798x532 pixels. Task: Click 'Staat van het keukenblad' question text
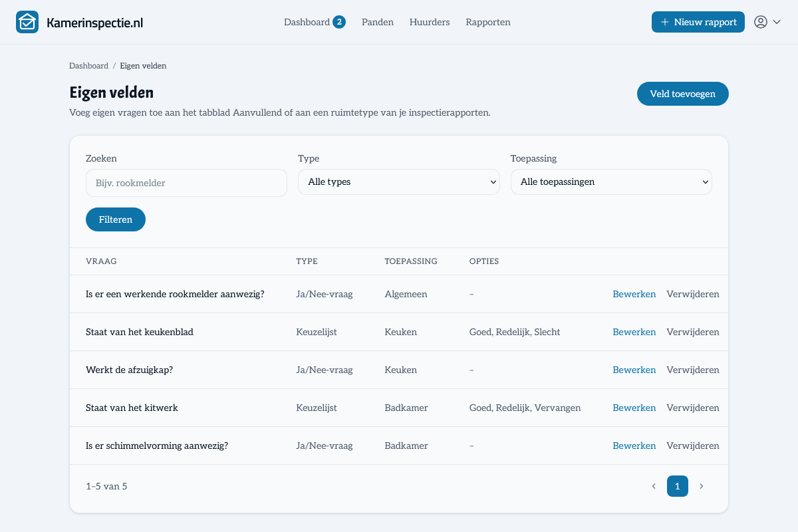tap(140, 332)
